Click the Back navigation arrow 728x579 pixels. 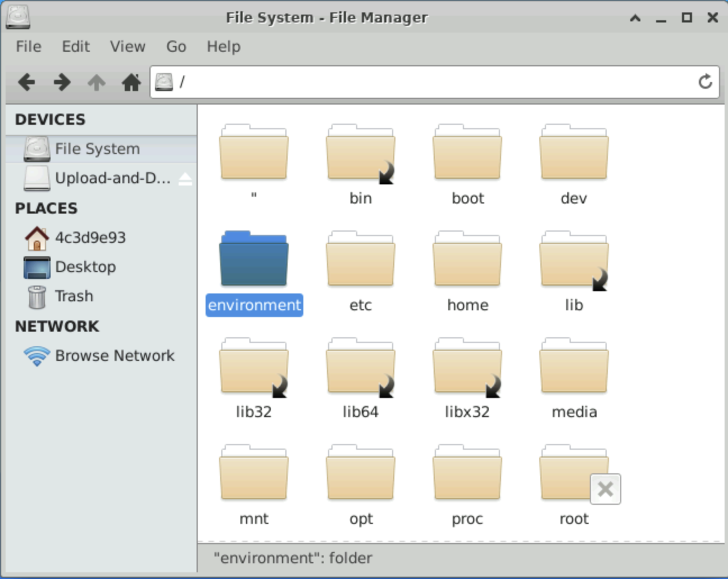point(26,83)
